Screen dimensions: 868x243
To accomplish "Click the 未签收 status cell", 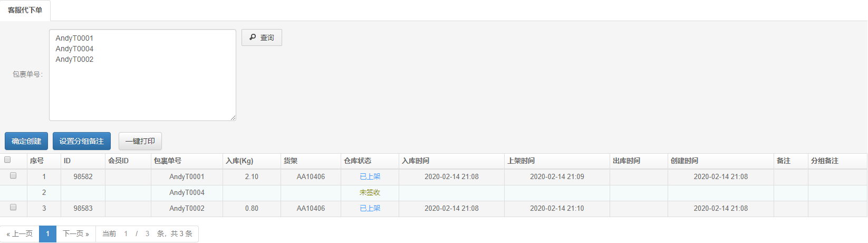I will (370, 192).
